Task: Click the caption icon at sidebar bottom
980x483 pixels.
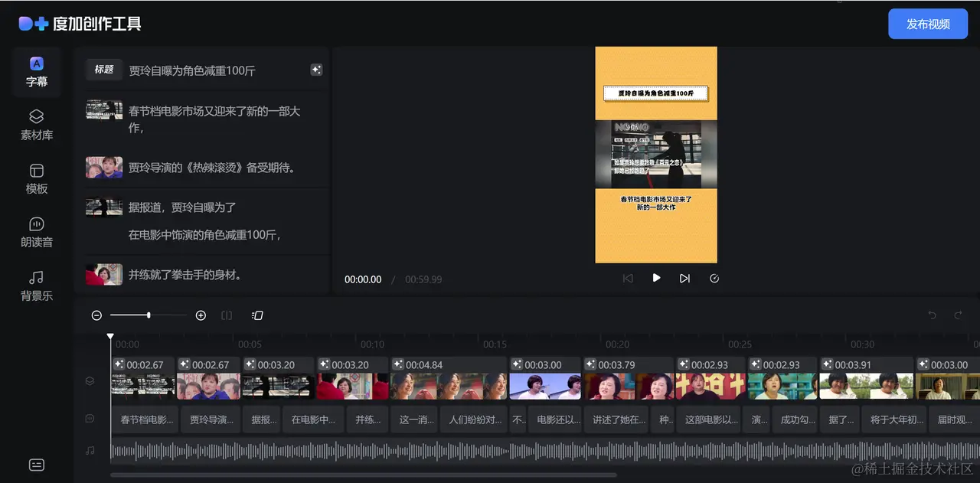Action: click(x=37, y=465)
